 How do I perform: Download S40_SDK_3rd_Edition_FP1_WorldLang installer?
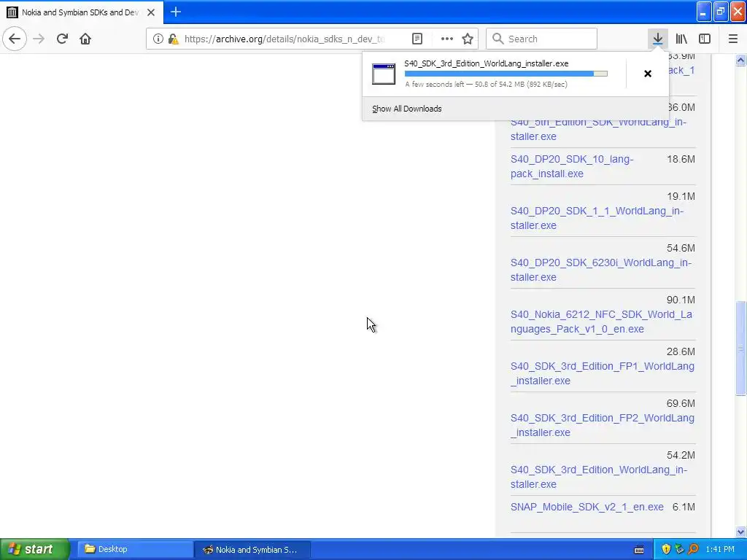point(602,373)
